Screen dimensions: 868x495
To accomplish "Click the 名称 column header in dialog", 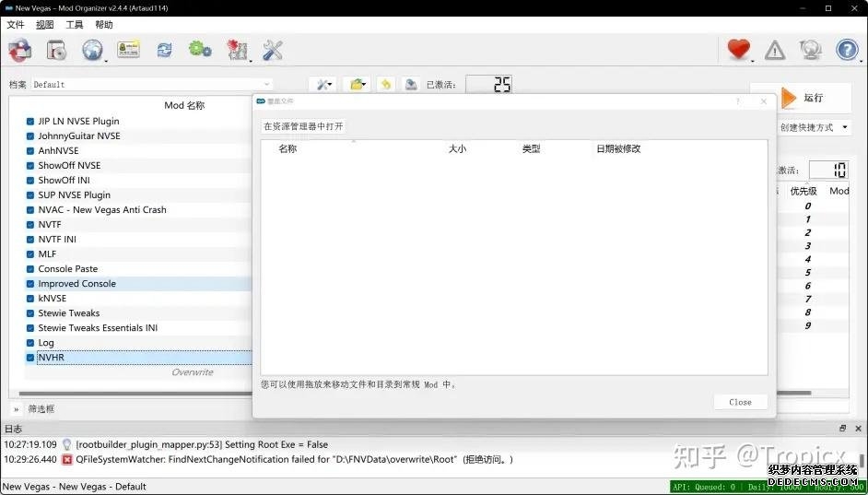I will coord(287,148).
